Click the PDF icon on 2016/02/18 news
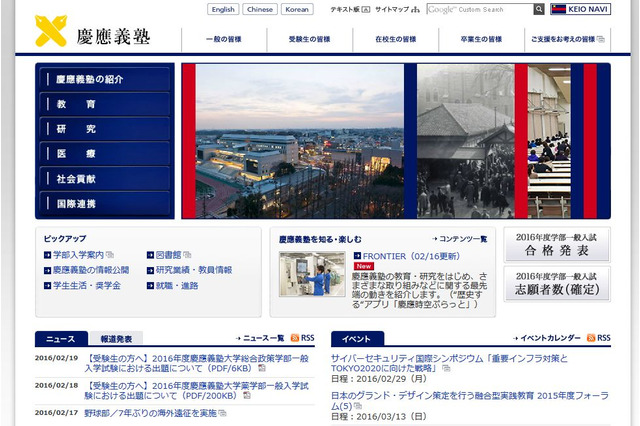The image size is (640, 426). coord(247,395)
